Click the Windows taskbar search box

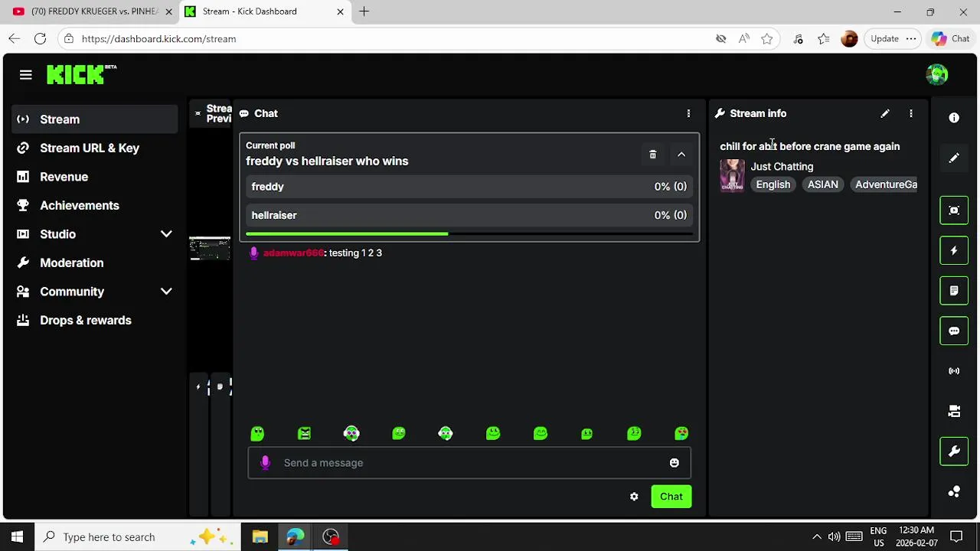[x=138, y=536]
